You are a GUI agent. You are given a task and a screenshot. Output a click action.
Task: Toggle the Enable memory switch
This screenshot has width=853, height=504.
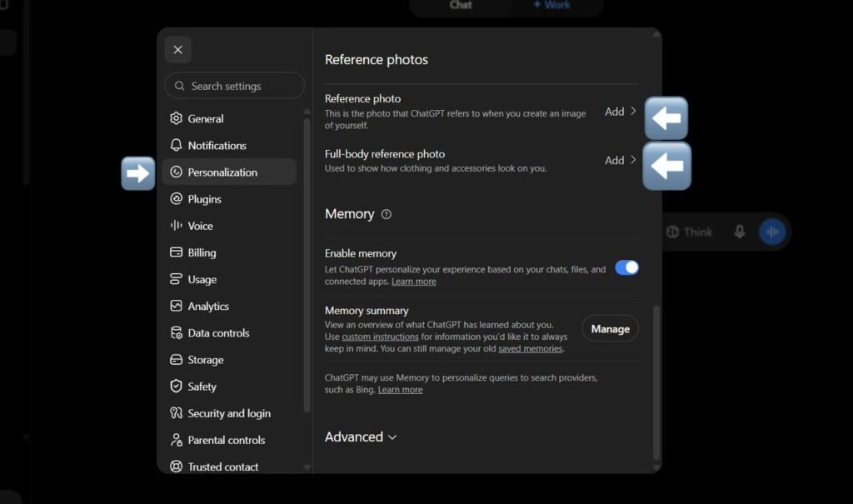tap(626, 267)
